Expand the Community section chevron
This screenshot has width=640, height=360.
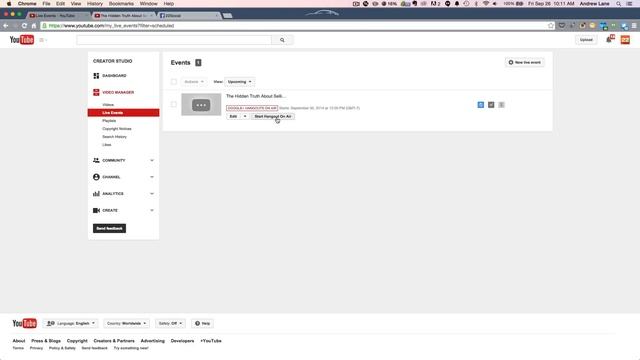pyautogui.click(x=152, y=160)
